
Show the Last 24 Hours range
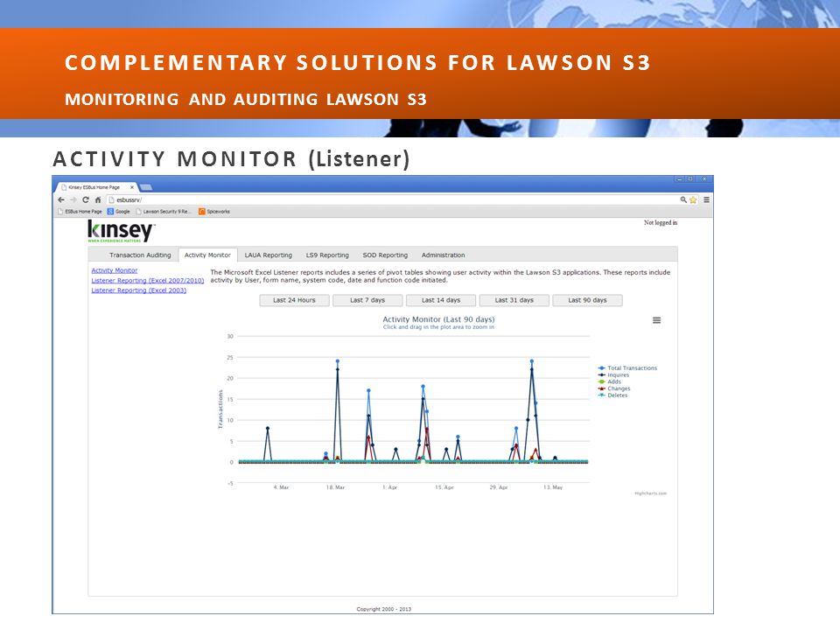click(x=294, y=300)
